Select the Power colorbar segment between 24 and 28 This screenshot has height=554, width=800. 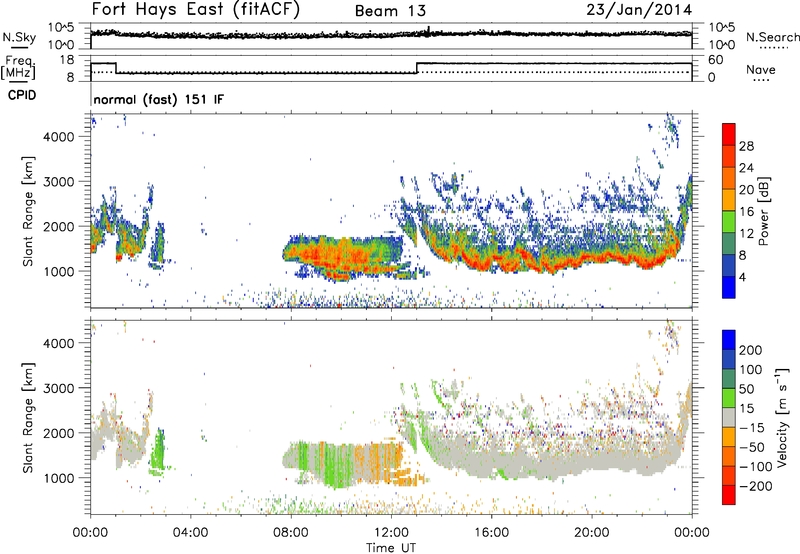[x=729, y=156]
